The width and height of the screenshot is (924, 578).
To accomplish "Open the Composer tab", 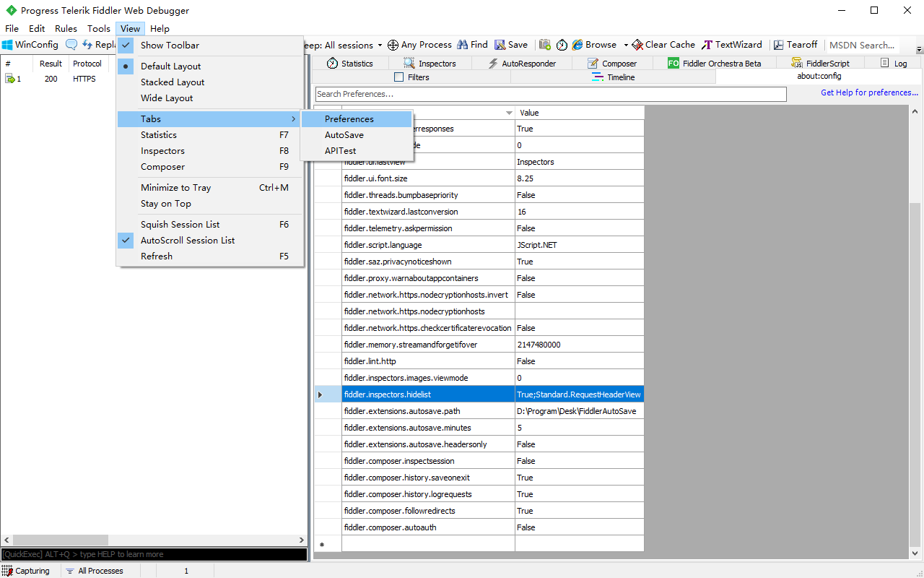I will point(612,64).
